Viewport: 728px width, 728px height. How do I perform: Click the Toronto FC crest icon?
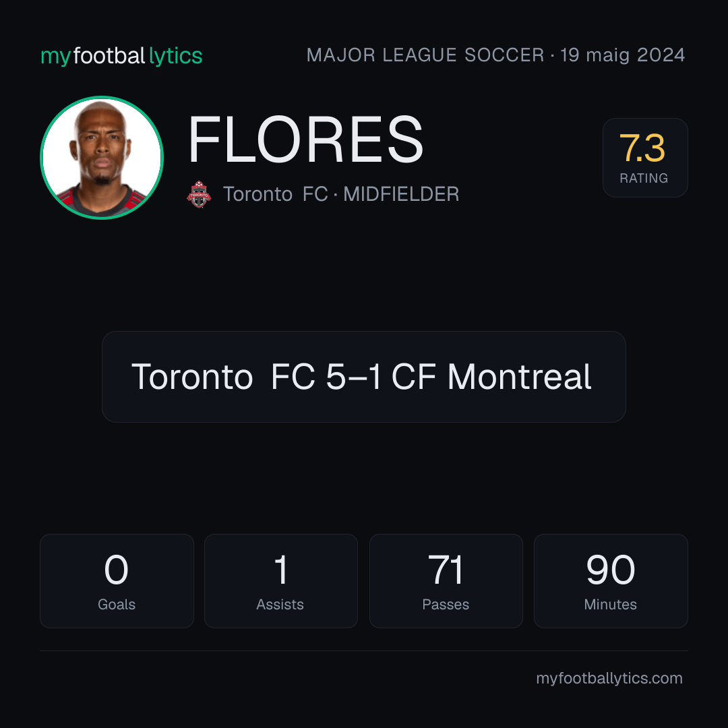(199, 194)
